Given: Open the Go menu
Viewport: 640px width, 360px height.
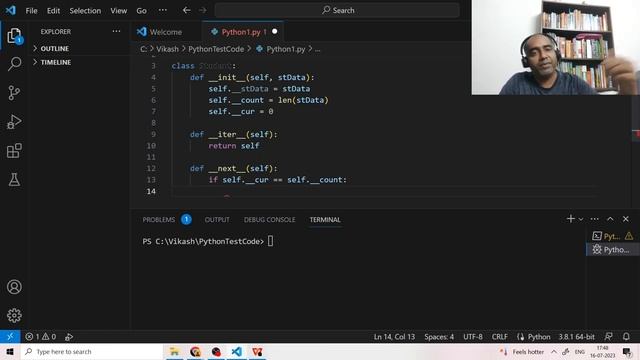Looking at the screenshot, I should (141, 11).
